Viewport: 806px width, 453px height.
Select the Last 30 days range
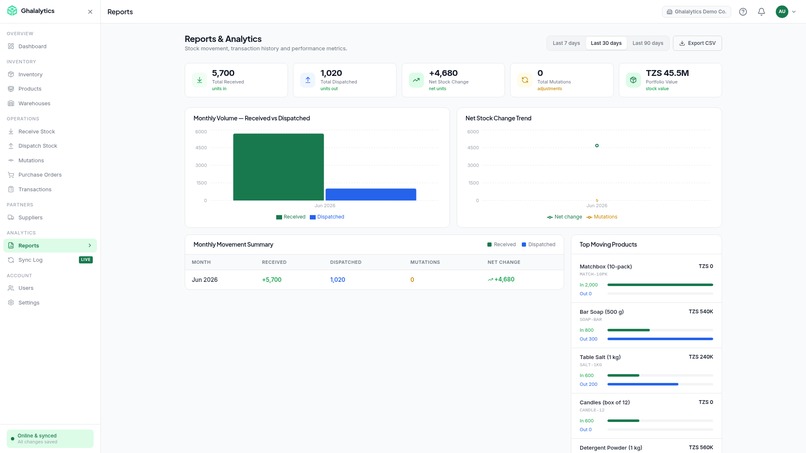click(x=606, y=43)
